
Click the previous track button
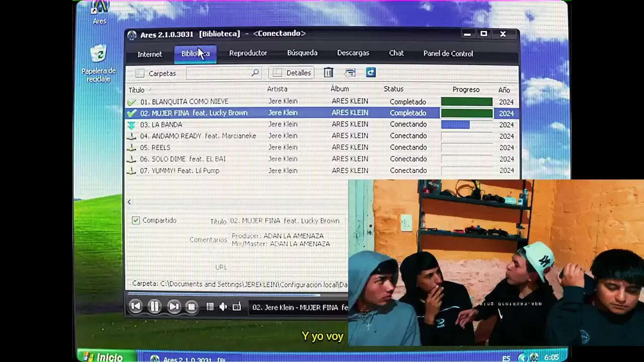click(x=135, y=306)
